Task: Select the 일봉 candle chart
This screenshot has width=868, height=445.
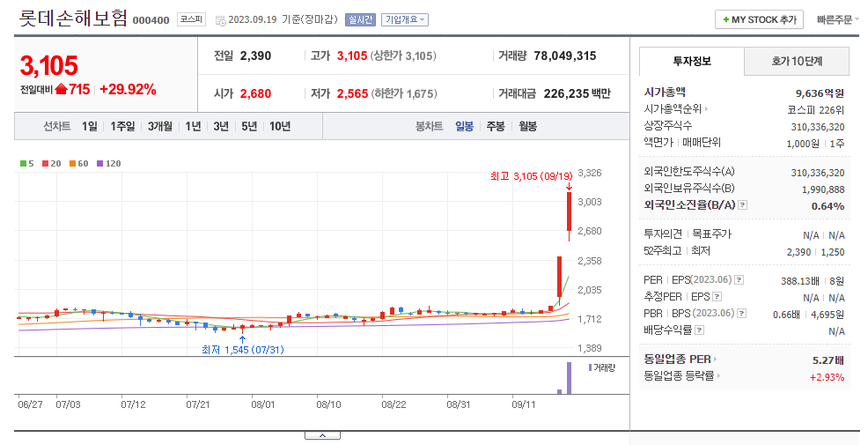Action: pos(465,126)
